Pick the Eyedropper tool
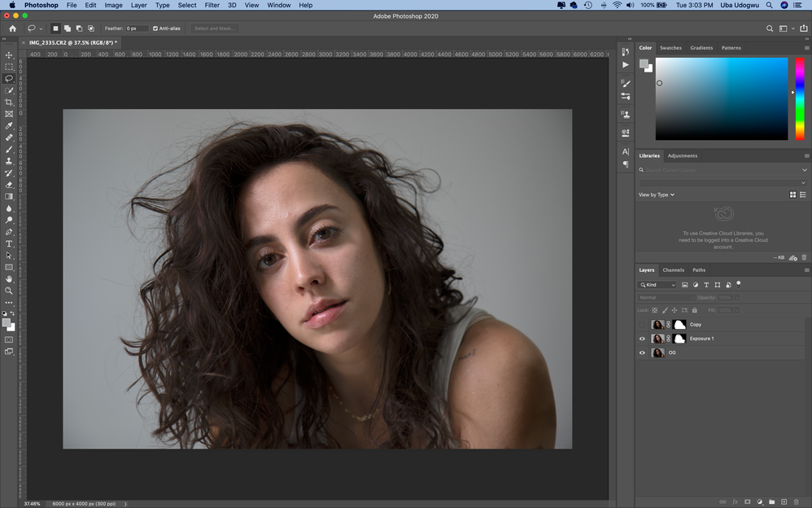The width and height of the screenshot is (812, 508). (x=9, y=125)
